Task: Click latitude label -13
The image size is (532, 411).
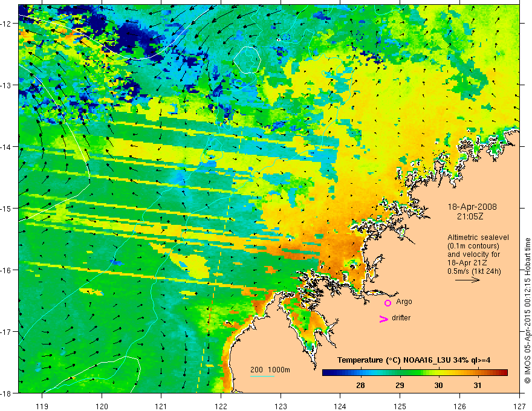Action: click(x=7, y=85)
